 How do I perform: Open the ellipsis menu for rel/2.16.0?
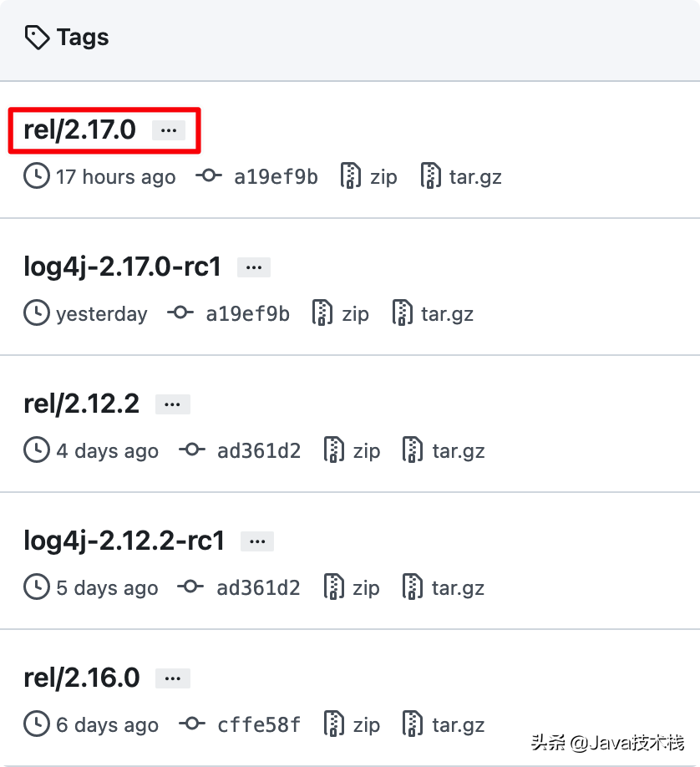[172, 678]
